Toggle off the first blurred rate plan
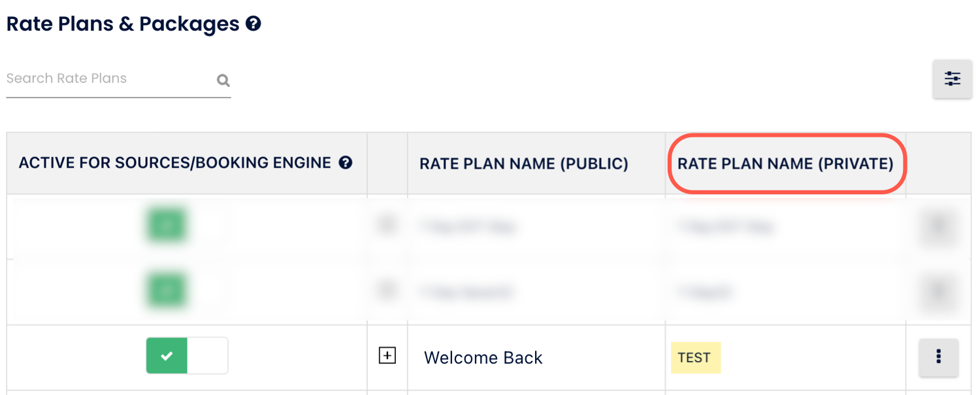Viewport: 980px width, 395px height. pyautogui.click(x=167, y=225)
